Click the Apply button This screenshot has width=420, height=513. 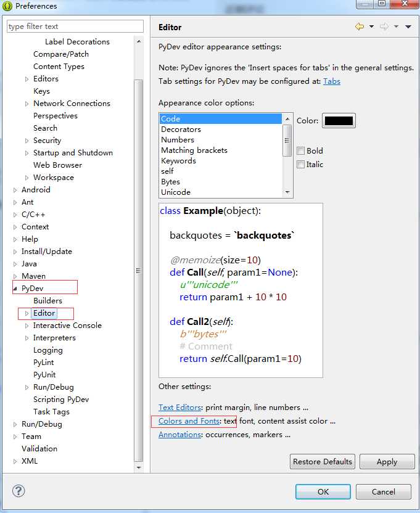[387, 462]
